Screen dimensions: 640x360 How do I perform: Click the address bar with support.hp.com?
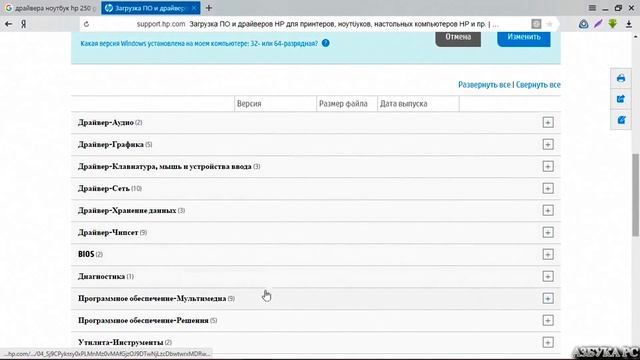coord(318,24)
